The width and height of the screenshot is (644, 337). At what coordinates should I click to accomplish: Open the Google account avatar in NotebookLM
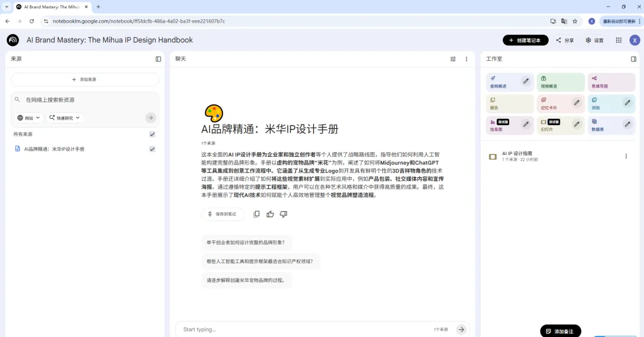634,40
